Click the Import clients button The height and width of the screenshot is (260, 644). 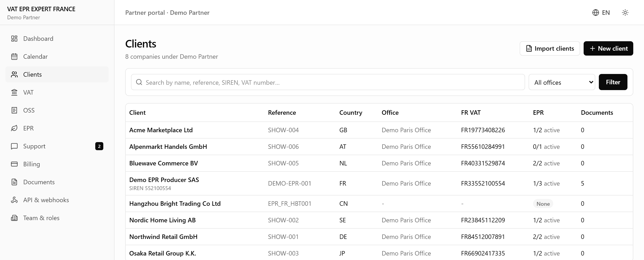(x=549, y=48)
